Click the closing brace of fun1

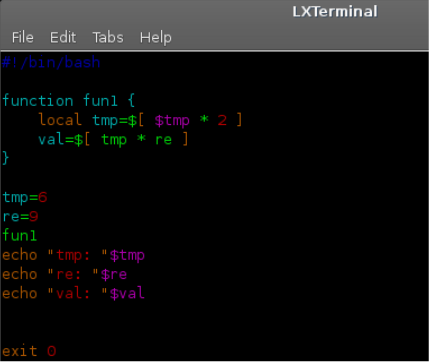[6, 158]
